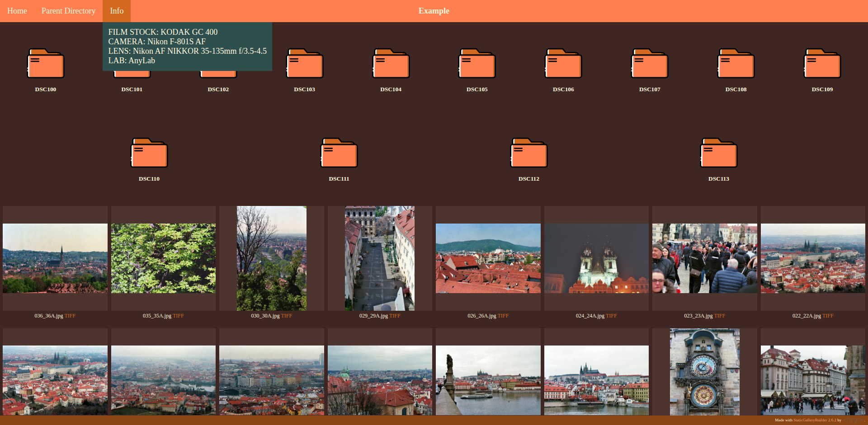Open the DSC103 folder icon

pos(304,64)
